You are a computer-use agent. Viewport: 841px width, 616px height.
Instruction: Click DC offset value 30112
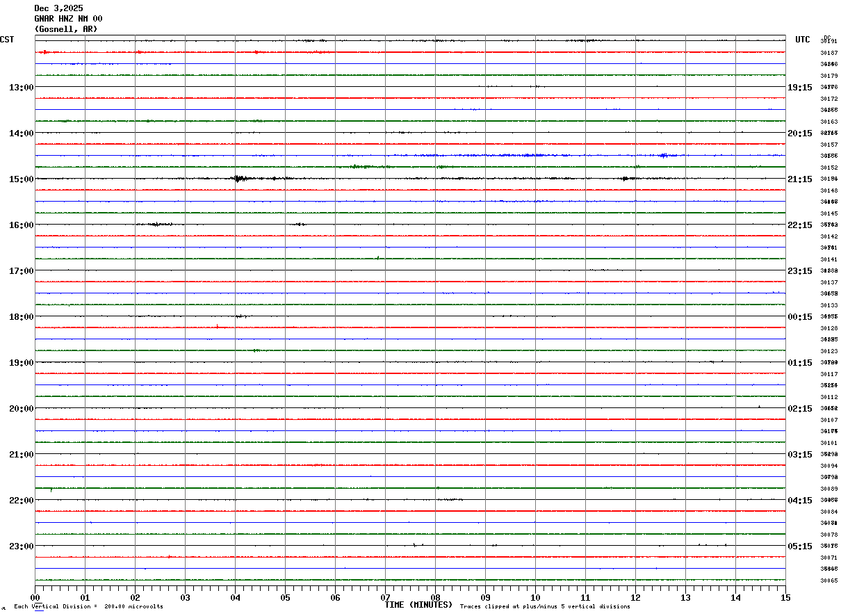pos(828,397)
